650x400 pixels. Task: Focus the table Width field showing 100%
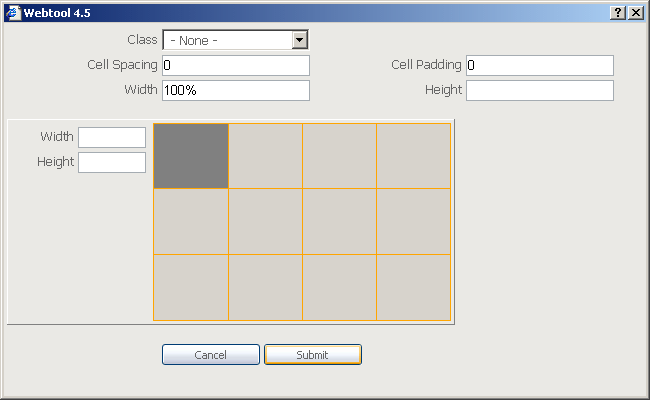pyautogui.click(x=235, y=90)
